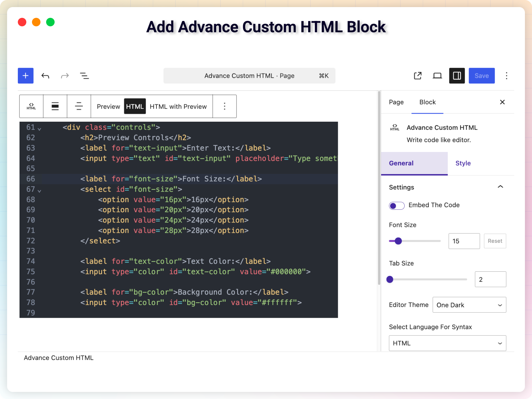
Task: Click the #000000 color input code line
Action: tap(195, 271)
